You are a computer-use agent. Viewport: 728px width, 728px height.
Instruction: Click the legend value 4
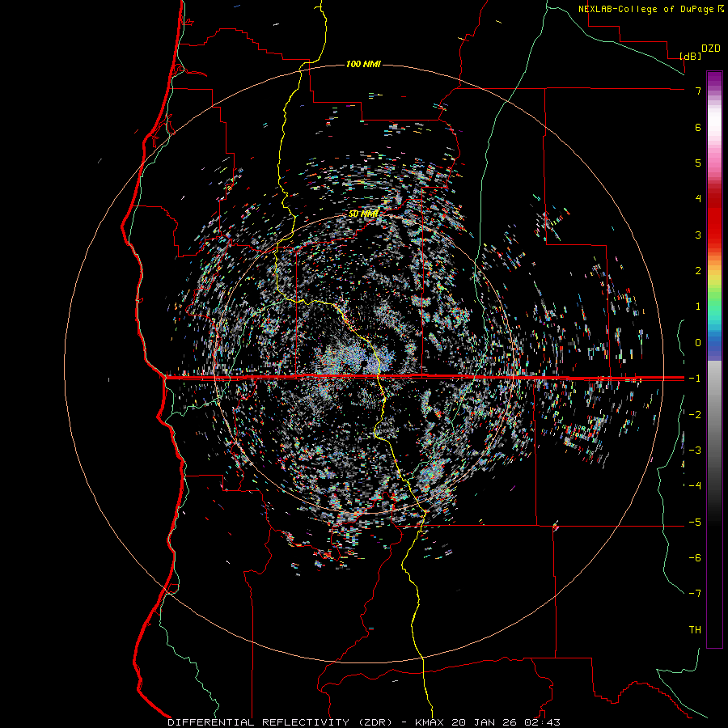coord(698,199)
